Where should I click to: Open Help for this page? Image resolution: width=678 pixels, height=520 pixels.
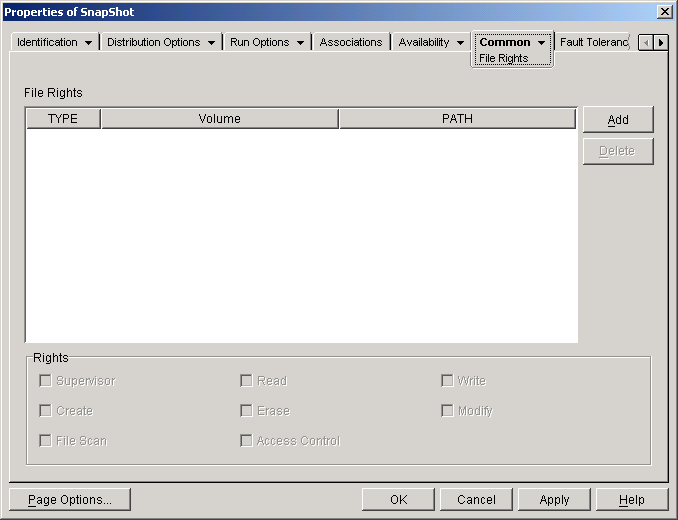(632, 500)
